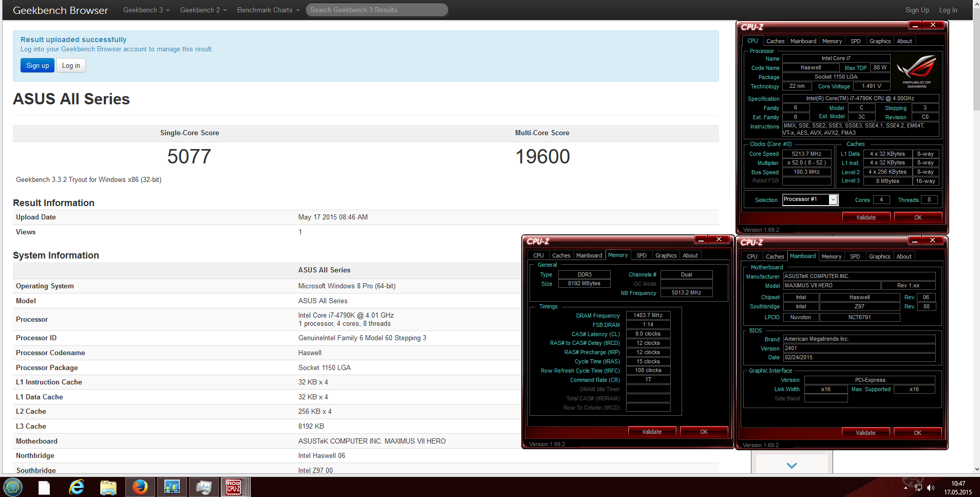980x497 pixels.
Task: Click the Geekbench Browser logo link
Action: [x=60, y=10]
